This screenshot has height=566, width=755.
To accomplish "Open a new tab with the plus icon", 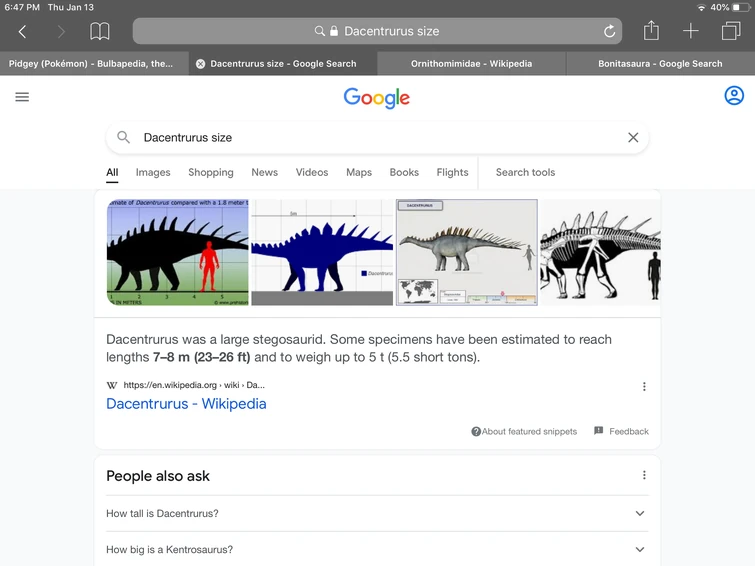I will [x=691, y=31].
